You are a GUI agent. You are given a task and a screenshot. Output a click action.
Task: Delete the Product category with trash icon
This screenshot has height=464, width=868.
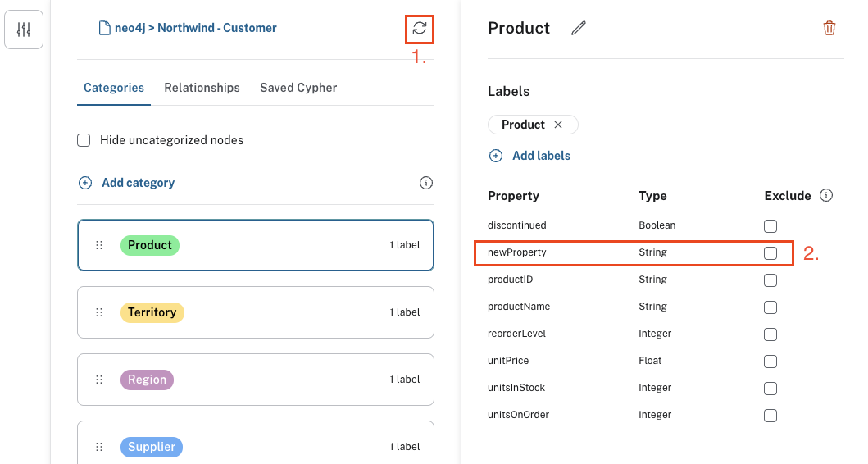[x=829, y=29]
